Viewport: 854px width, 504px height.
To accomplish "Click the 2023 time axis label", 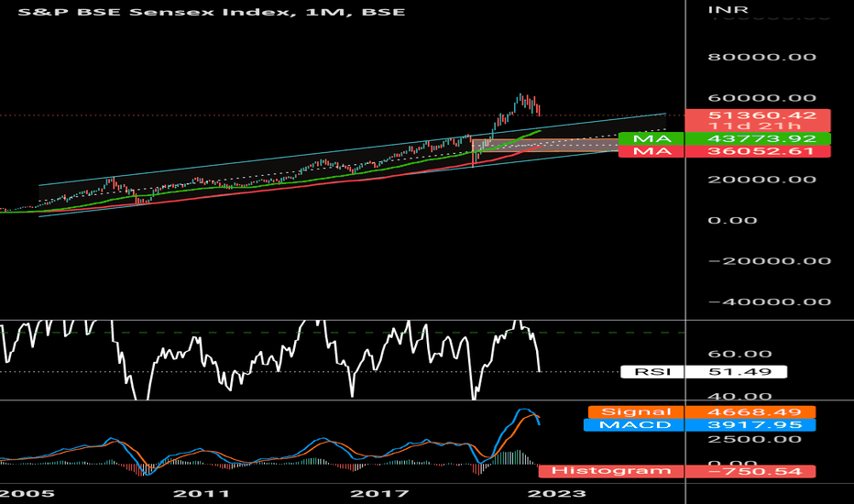I will point(557,494).
